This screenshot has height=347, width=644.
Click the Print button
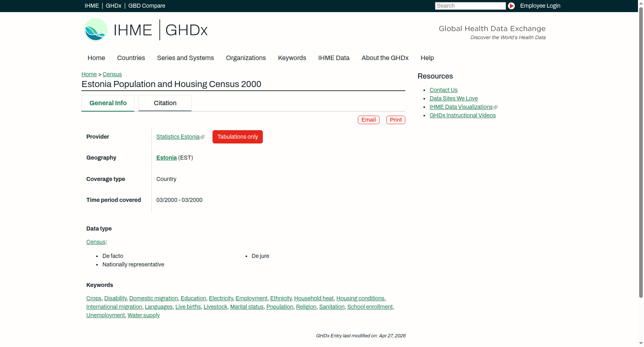pyautogui.click(x=396, y=120)
